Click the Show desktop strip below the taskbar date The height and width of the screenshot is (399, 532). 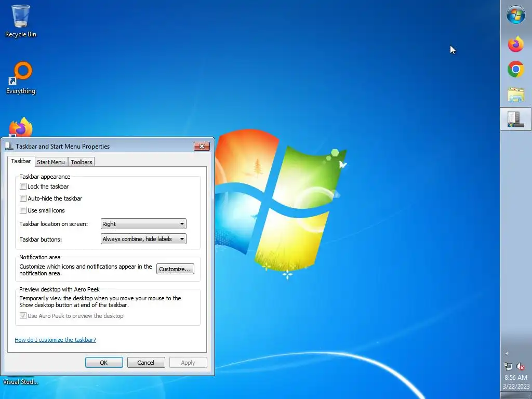tap(516, 395)
